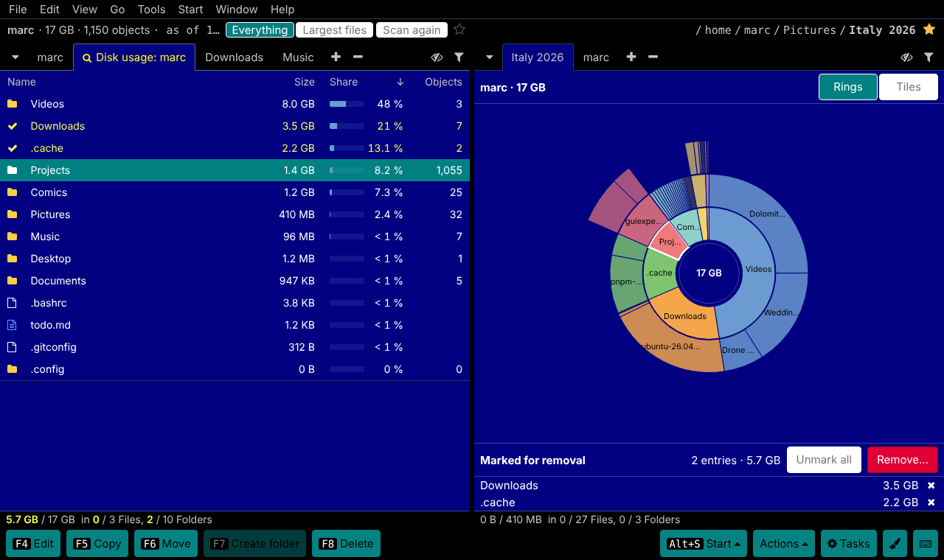Switch the chart to Tiles view
The image size is (944, 560).
909,87
